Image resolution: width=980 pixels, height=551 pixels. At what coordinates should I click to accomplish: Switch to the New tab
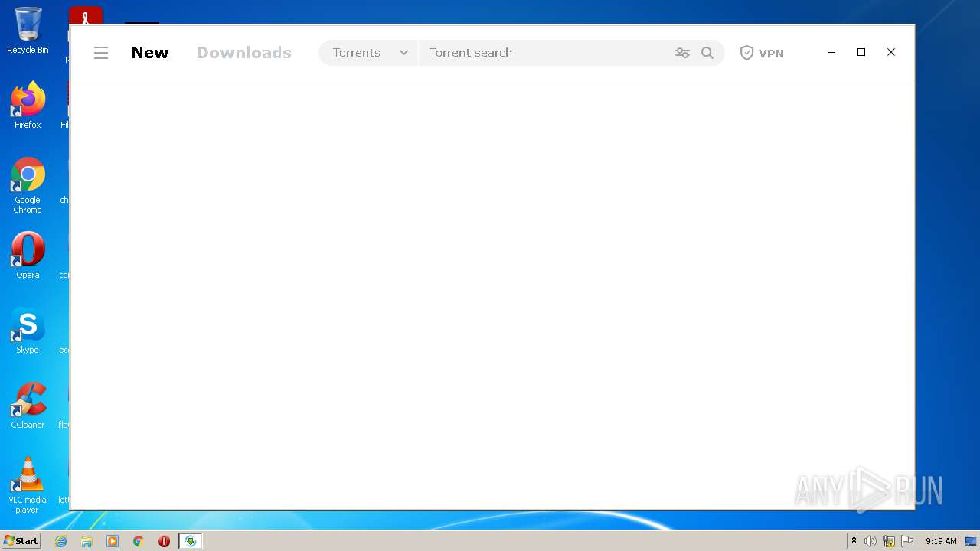150,53
